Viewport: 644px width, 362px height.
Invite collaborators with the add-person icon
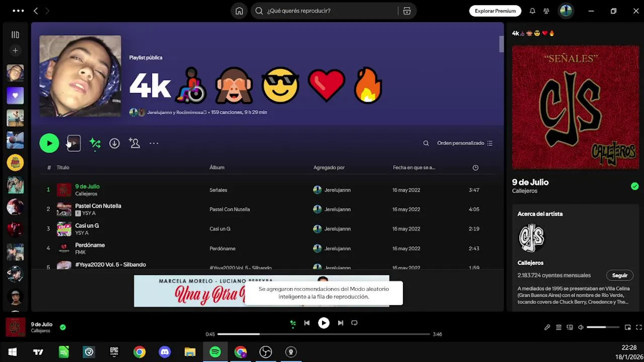coord(134,143)
